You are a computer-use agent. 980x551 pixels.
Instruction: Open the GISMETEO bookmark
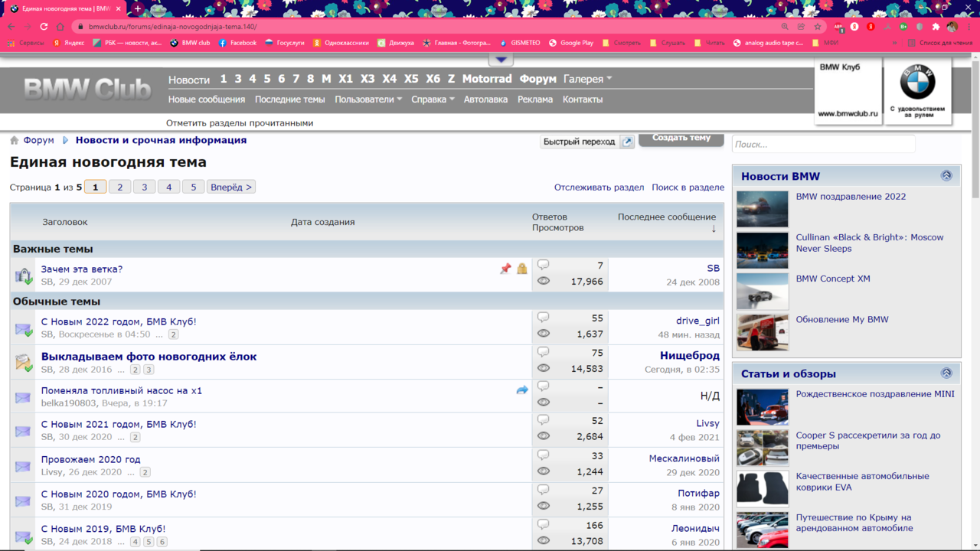coord(518,43)
